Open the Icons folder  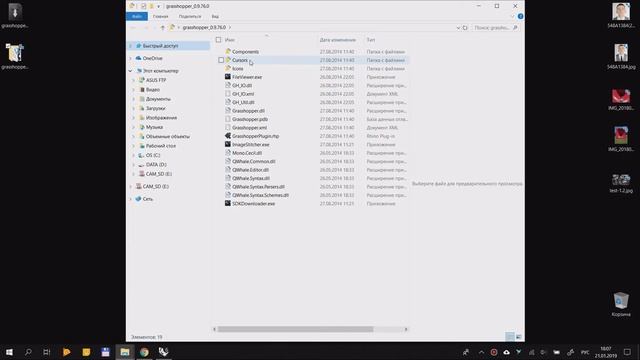tap(238, 69)
